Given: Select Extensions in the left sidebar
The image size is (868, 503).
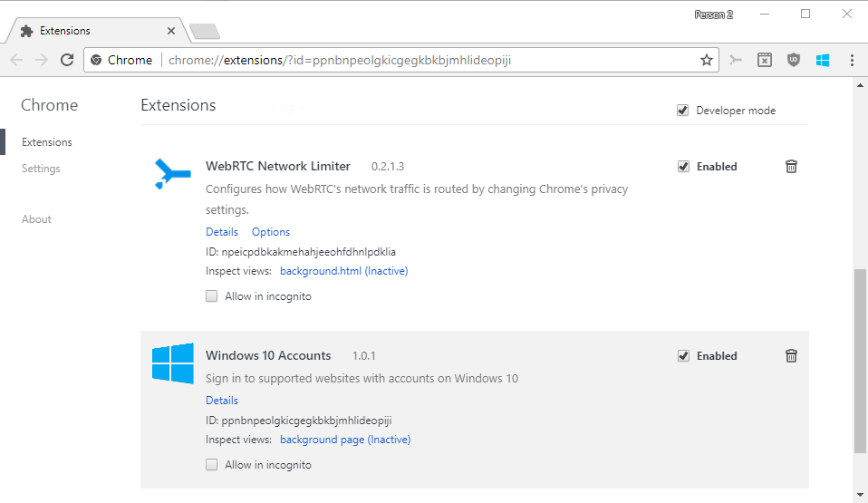Looking at the screenshot, I should [47, 141].
